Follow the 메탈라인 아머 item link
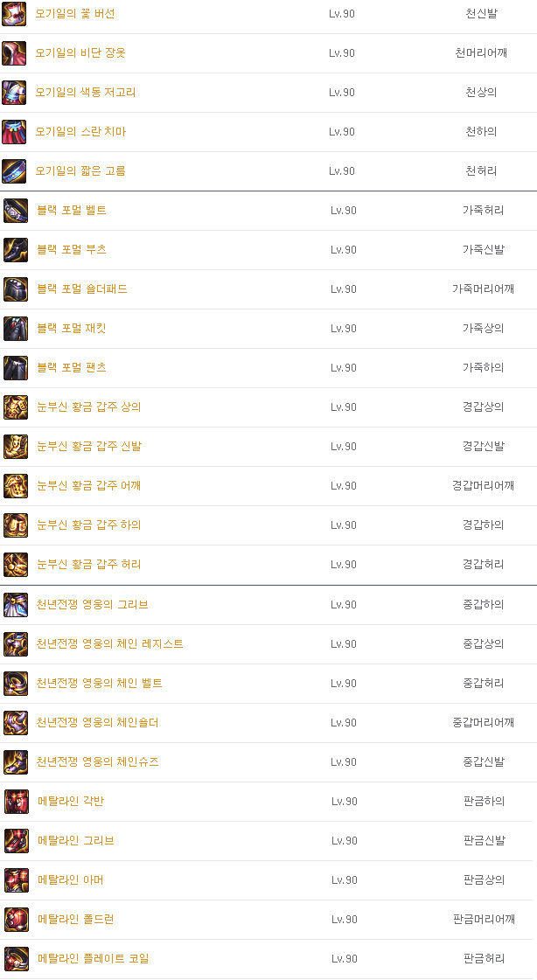Screen dimensions: 537x980 [71, 880]
